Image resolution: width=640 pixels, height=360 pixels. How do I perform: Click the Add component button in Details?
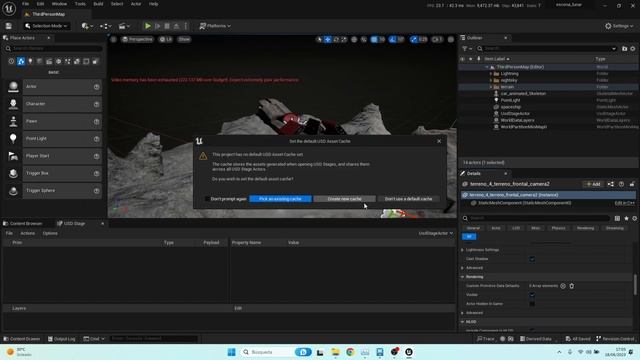(593, 184)
